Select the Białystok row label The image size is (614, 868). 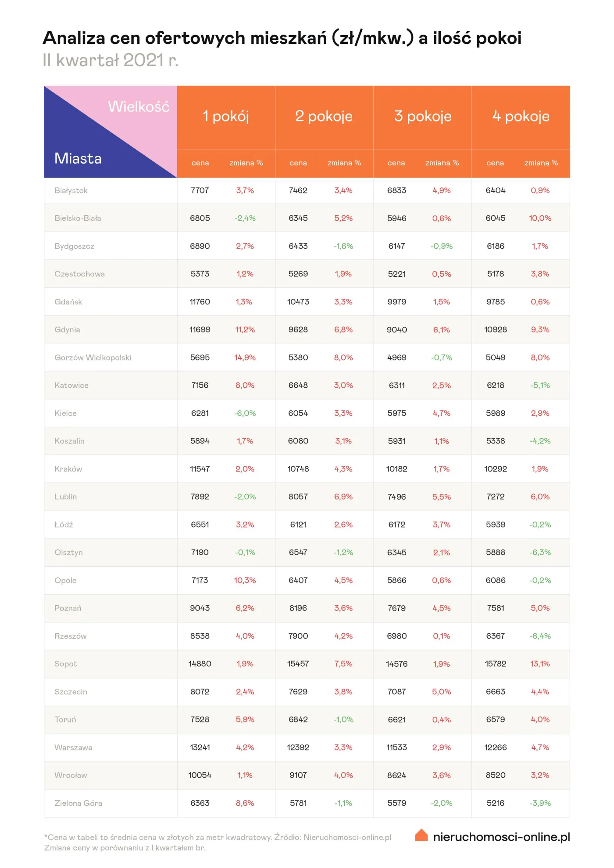[x=71, y=190]
